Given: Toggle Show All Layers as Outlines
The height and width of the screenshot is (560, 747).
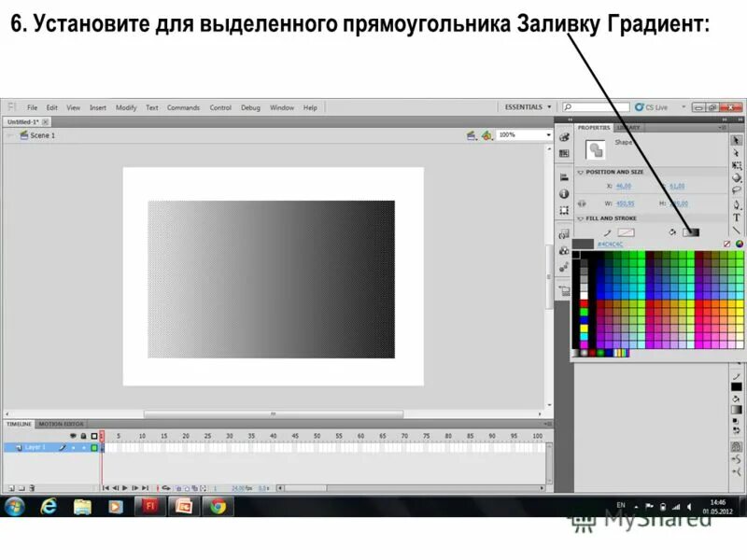Looking at the screenshot, I should (94, 436).
